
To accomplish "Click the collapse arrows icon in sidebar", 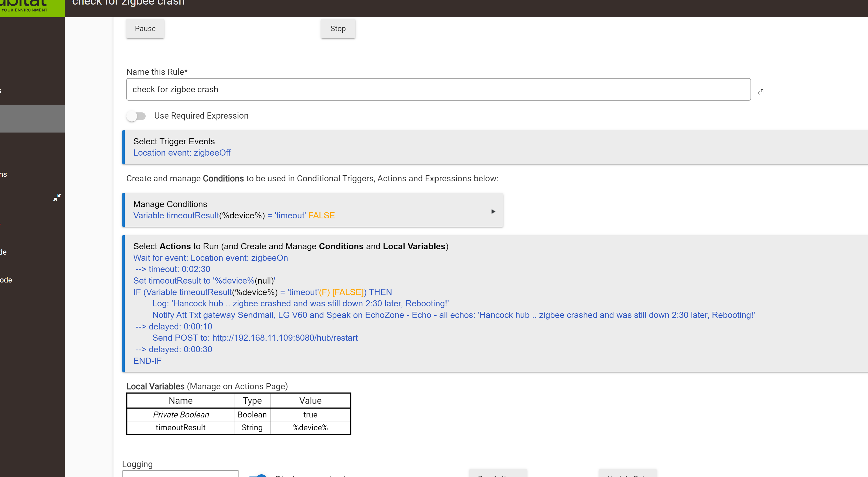I will pos(57,197).
